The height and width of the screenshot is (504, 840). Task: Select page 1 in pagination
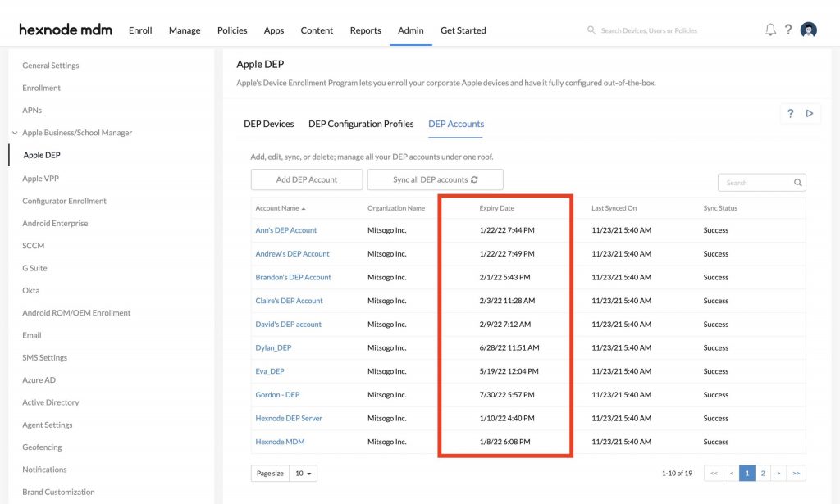[746, 474]
